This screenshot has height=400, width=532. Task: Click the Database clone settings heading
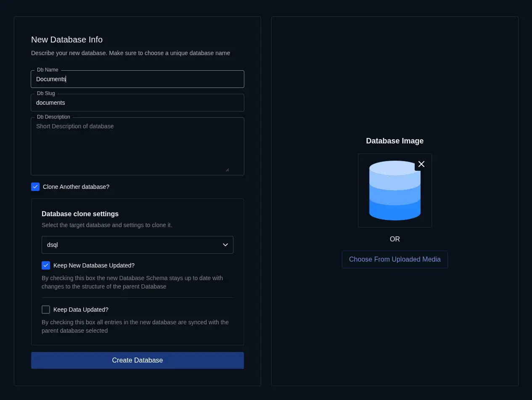click(80, 214)
